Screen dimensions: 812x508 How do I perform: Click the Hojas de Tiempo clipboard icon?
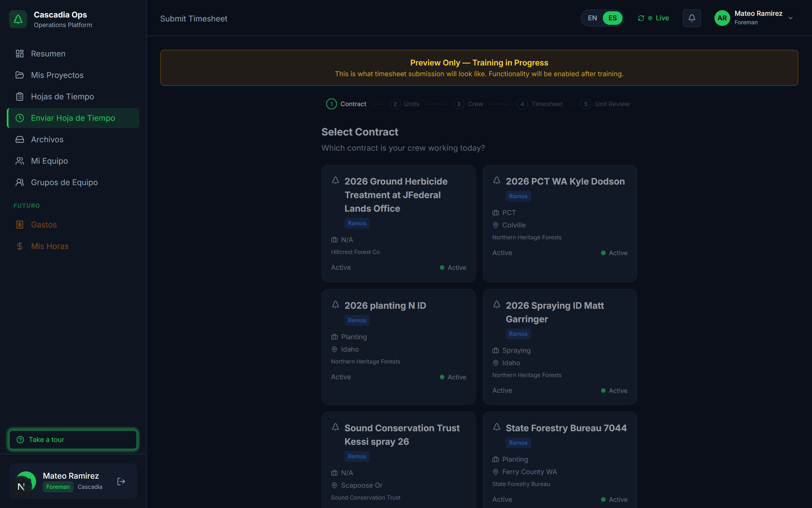click(x=20, y=97)
